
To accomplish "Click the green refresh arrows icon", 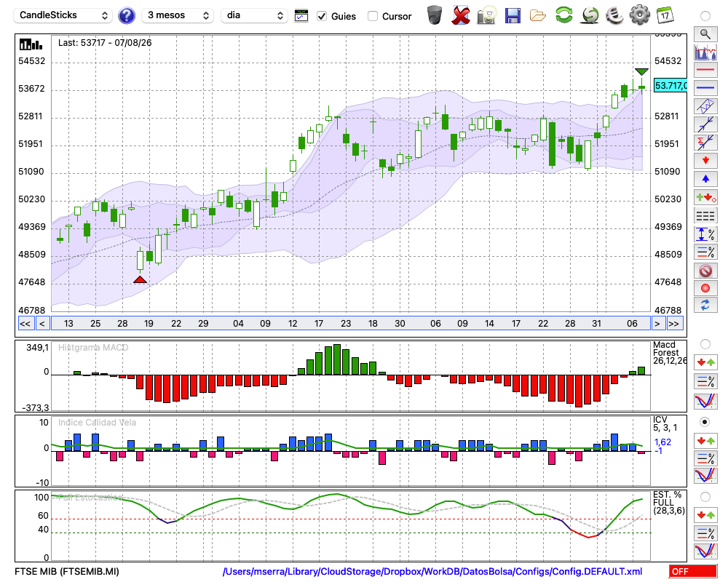I will click(x=563, y=15).
